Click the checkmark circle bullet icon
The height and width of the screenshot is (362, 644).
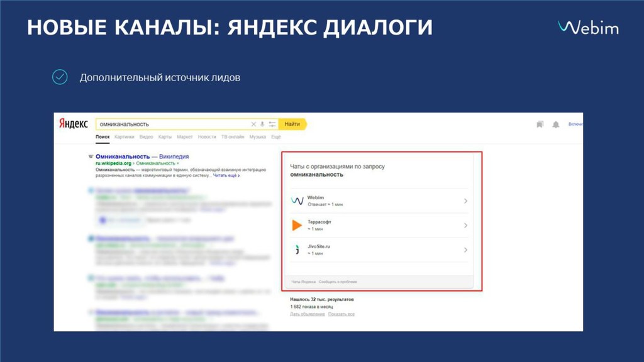(x=60, y=77)
